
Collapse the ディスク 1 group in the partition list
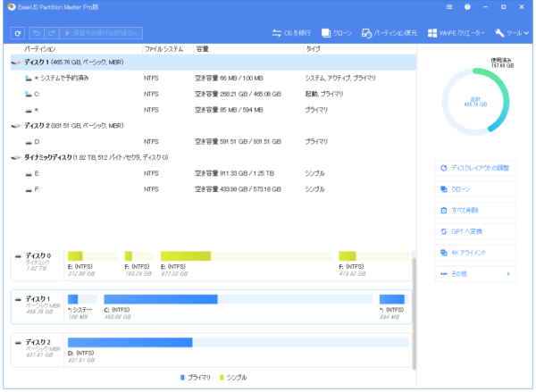point(16,63)
